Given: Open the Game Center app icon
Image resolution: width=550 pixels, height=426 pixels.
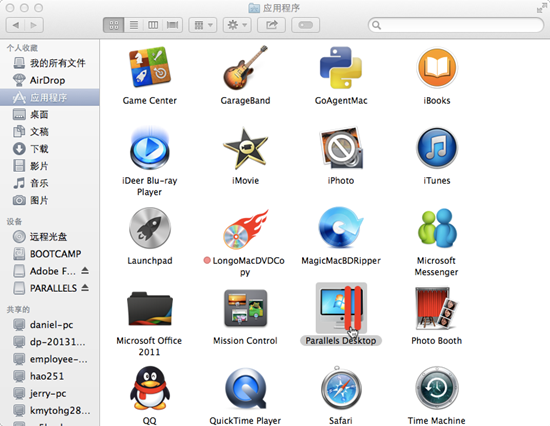Looking at the screenshot, I should [x=150, y=67].
